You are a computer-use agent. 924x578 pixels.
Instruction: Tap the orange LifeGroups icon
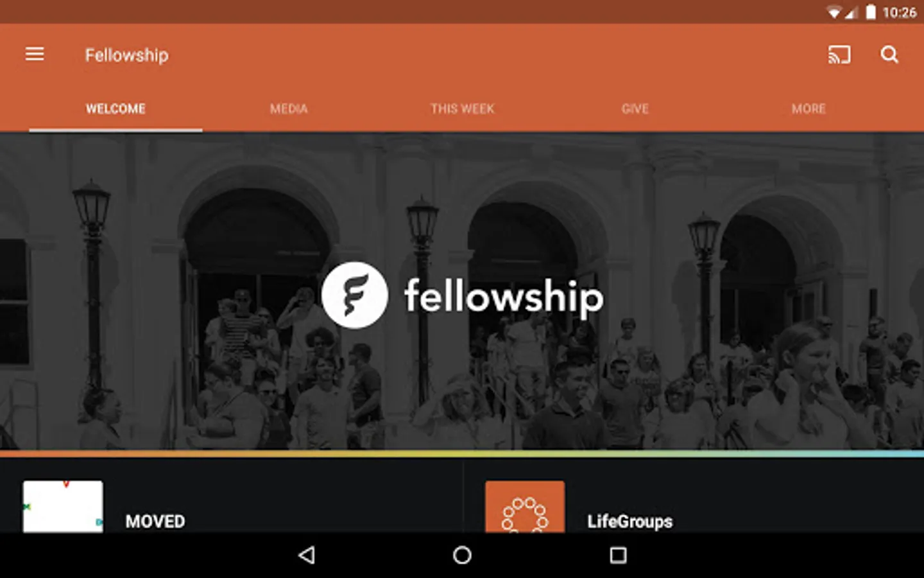pyautogui.click(x=525, y=507)
